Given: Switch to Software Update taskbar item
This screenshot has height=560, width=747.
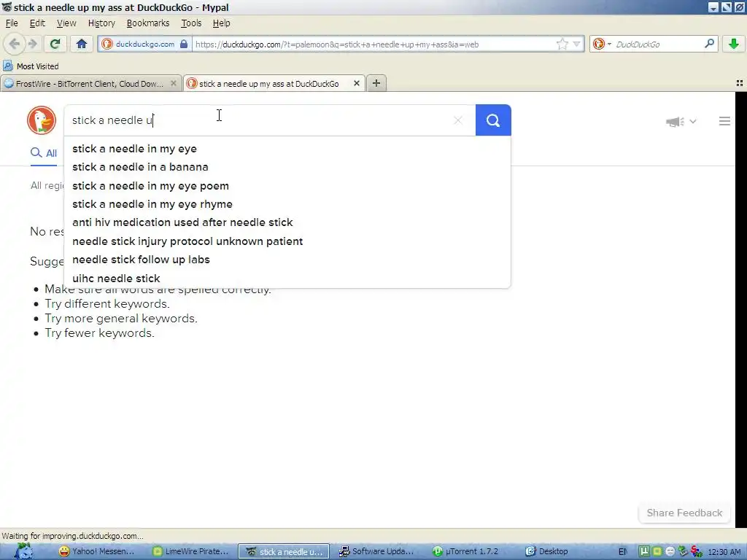Looking at the screenshot, I should click(376, 551).
